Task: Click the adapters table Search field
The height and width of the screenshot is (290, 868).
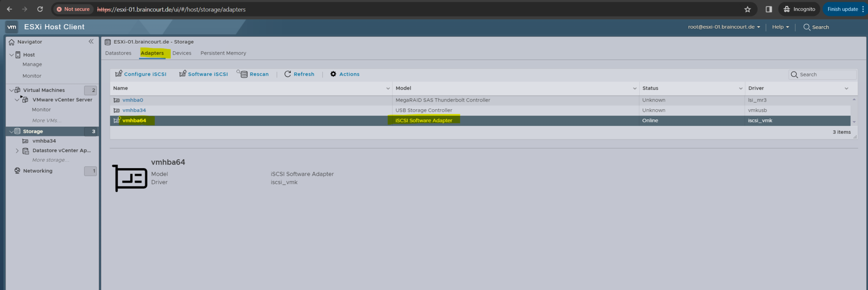Action: pos(822,75)
